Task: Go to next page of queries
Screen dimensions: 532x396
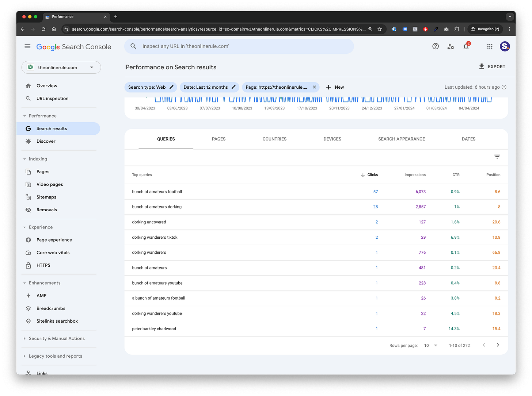Action: pyautogui.click(x=498, y=345)
